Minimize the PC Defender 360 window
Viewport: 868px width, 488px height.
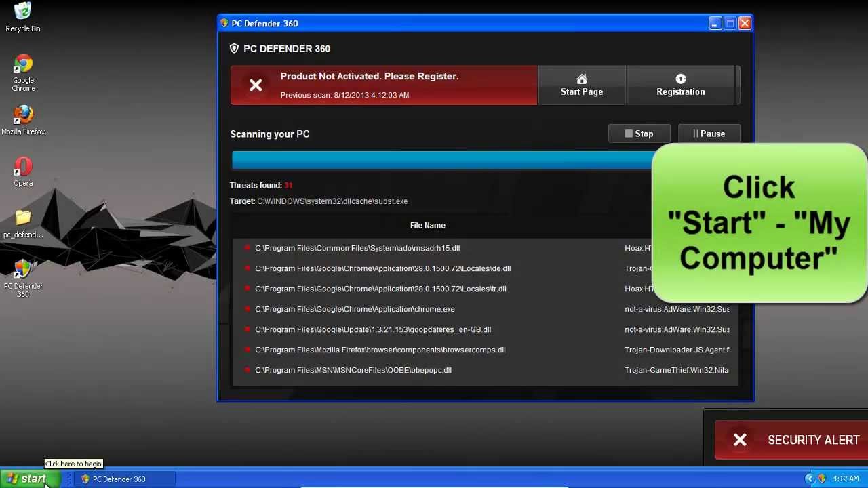click(715, 24)
